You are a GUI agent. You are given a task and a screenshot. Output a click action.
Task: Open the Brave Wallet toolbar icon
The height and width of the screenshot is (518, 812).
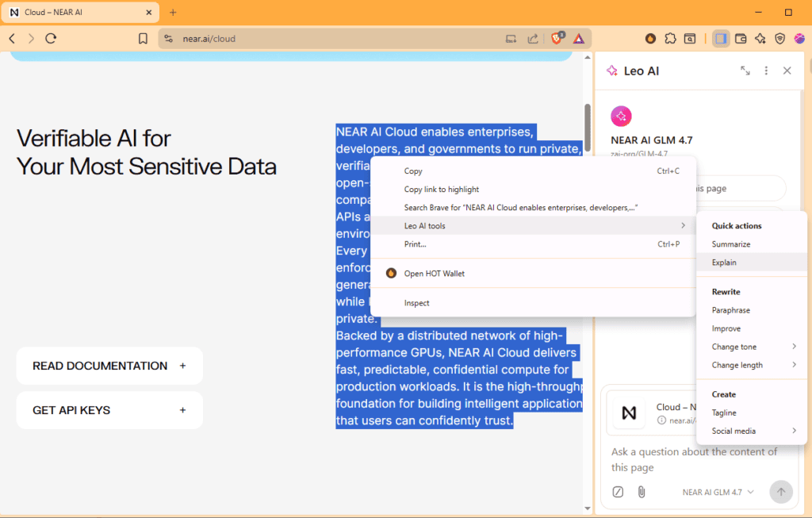(741, 38)
